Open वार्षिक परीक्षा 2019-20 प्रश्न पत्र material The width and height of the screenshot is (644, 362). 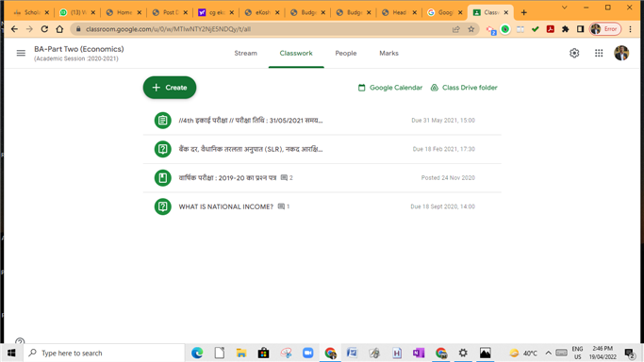click(322, 178)
